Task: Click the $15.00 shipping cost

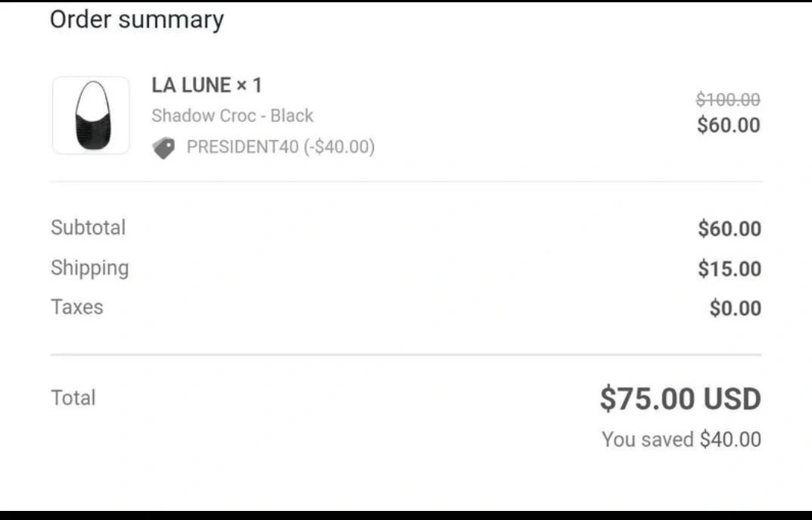Action: point(729,269)
